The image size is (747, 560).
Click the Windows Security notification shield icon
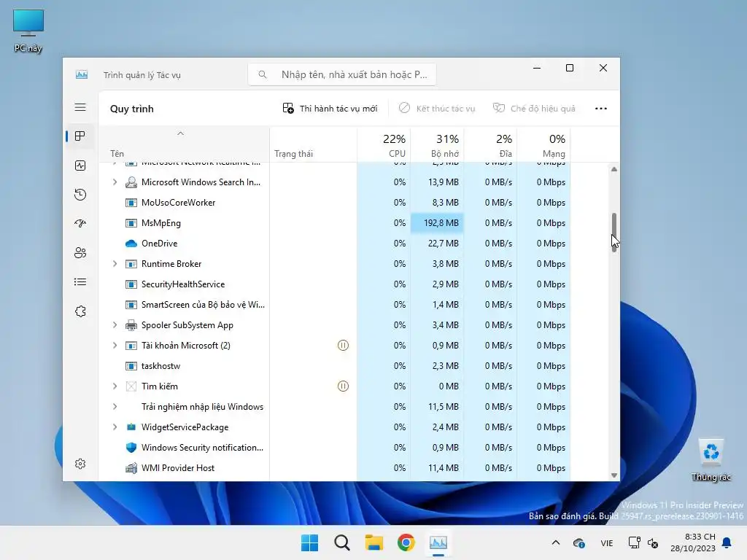pos(131,448)
